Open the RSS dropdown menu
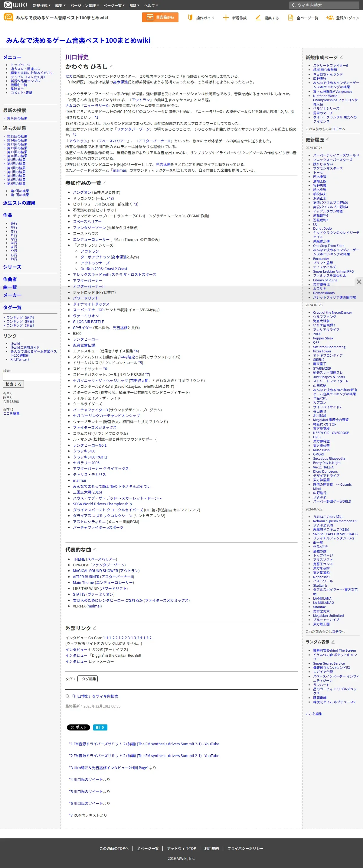Viewport: 363px width, 868px height. point(134,5)
